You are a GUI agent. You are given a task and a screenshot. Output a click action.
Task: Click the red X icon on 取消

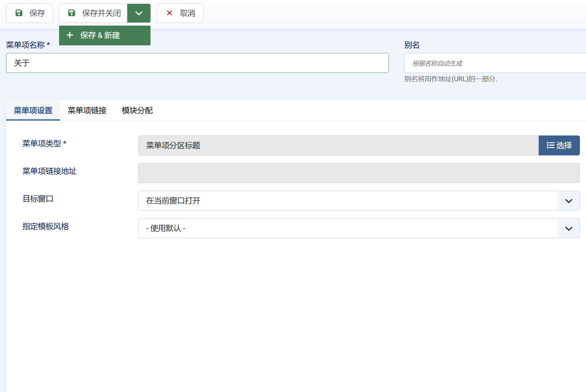(x=169, y=13)
